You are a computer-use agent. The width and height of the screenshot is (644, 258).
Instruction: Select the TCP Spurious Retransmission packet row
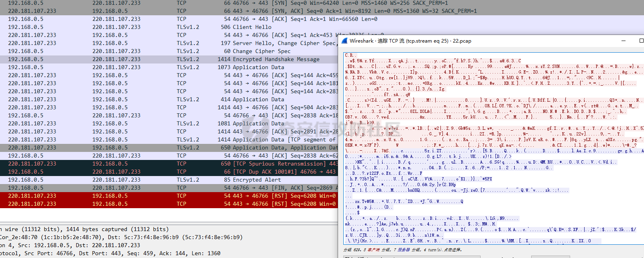coord(169,164)
